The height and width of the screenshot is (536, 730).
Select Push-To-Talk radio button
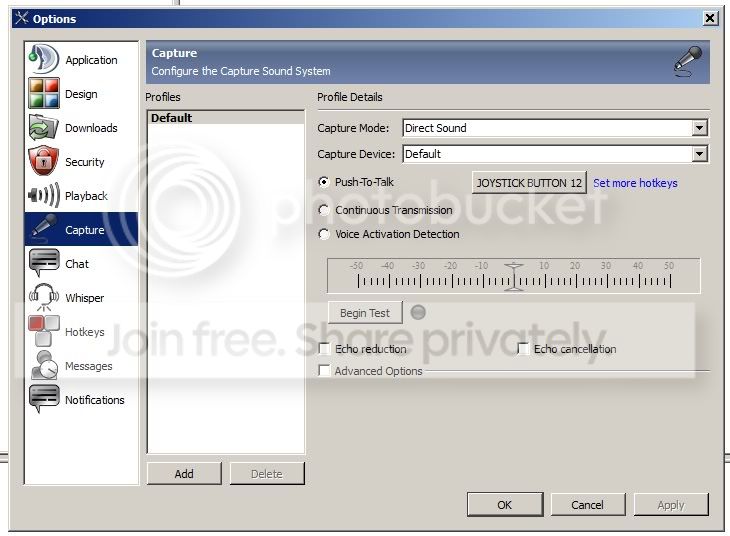tap(323, 182)
